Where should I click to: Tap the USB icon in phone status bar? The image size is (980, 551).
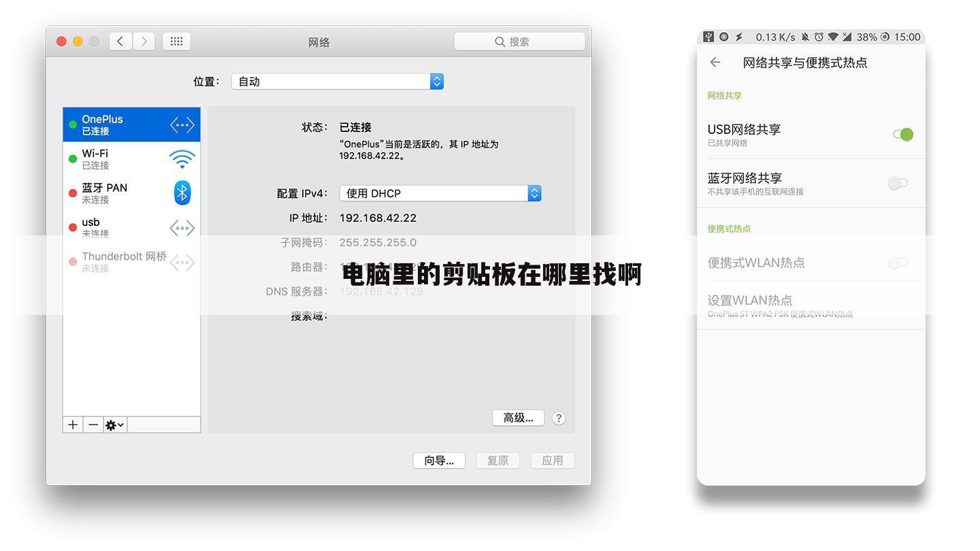click(708, 37)
